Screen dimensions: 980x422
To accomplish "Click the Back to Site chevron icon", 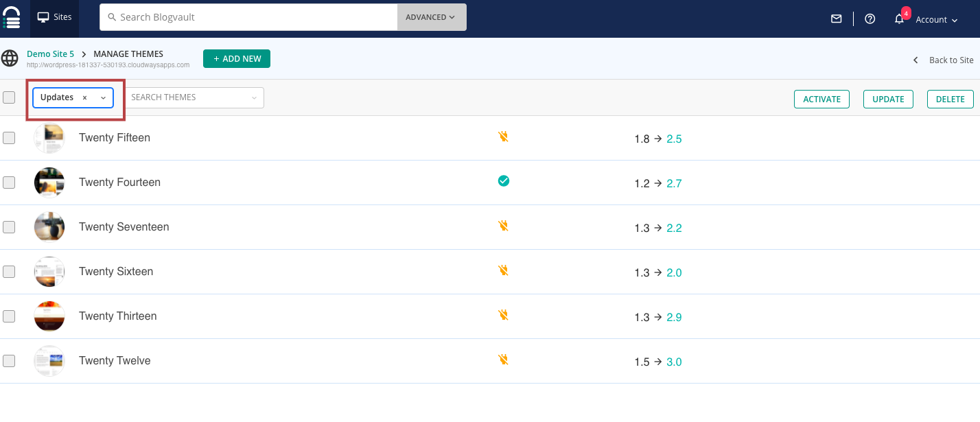I will point(915,60).
